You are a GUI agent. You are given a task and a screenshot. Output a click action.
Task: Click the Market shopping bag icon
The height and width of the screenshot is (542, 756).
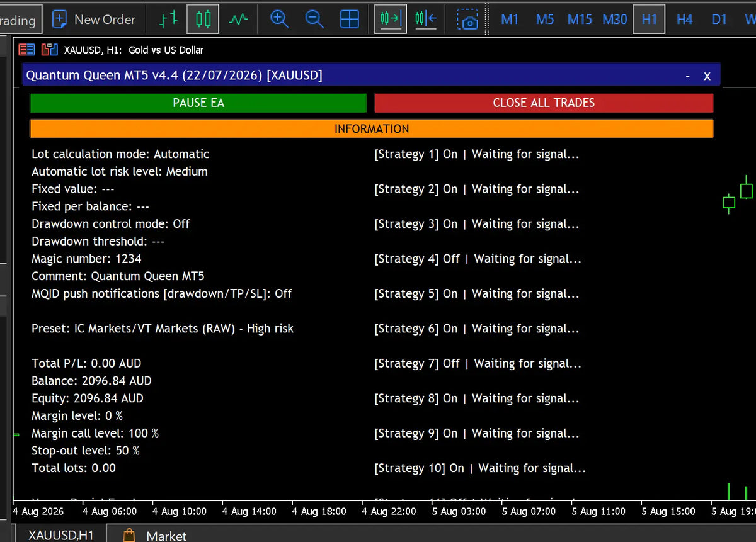tap(129, 535)
